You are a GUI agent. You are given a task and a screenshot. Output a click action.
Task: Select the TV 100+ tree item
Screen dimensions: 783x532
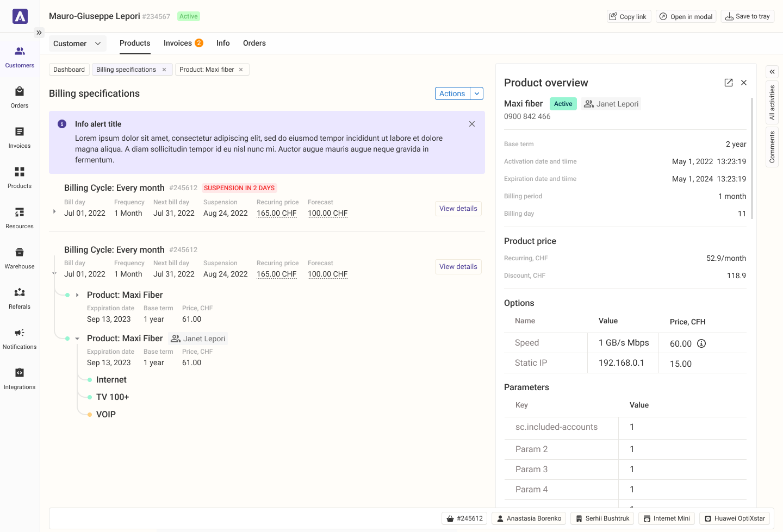pyautogui.click(x=113, y=397)
